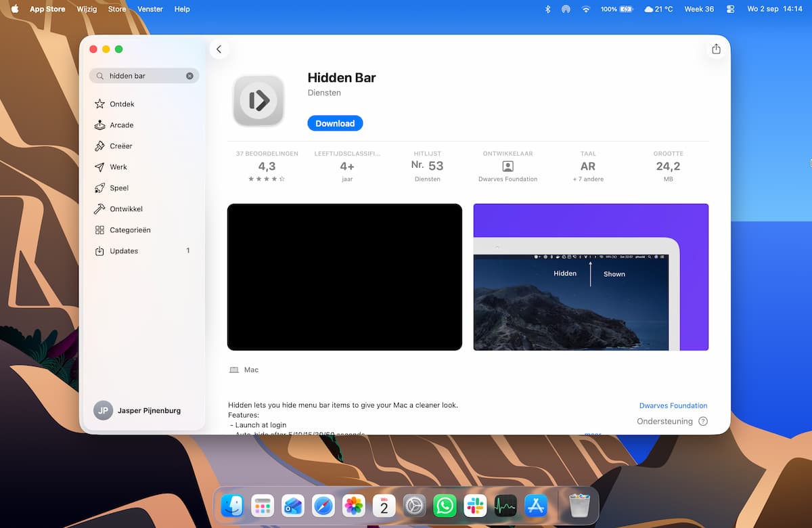
Task: Open the Venster menu
Action: pos(150,9)
